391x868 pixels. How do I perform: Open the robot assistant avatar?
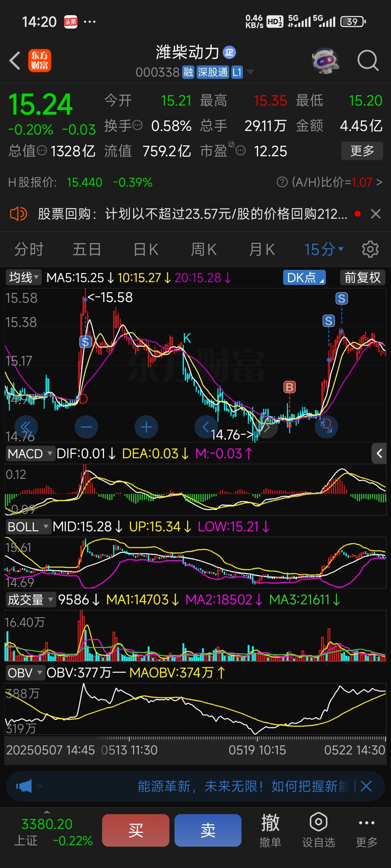point(325,60)
